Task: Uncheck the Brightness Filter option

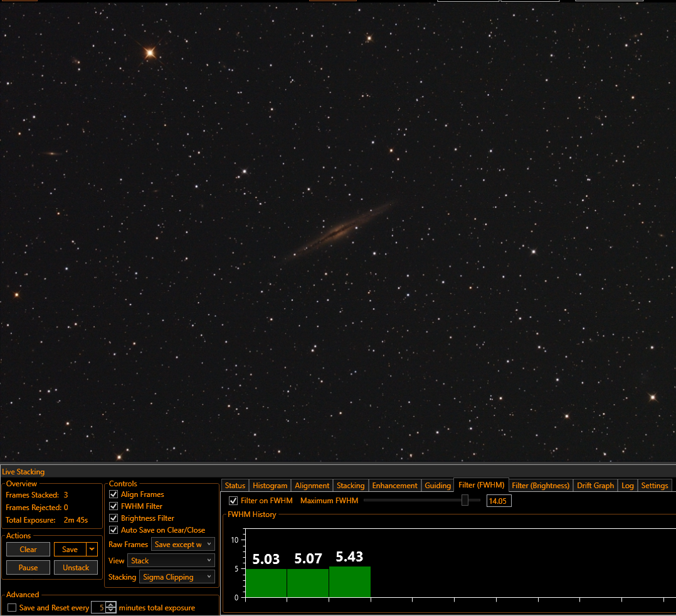Action: click(114, 518)
